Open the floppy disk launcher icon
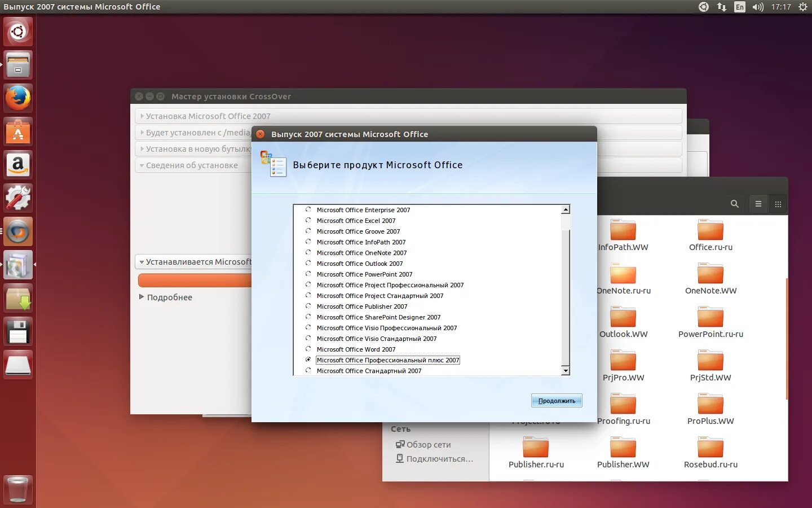The width and height of the screenshot is (812, 508). tap(18, 331)
